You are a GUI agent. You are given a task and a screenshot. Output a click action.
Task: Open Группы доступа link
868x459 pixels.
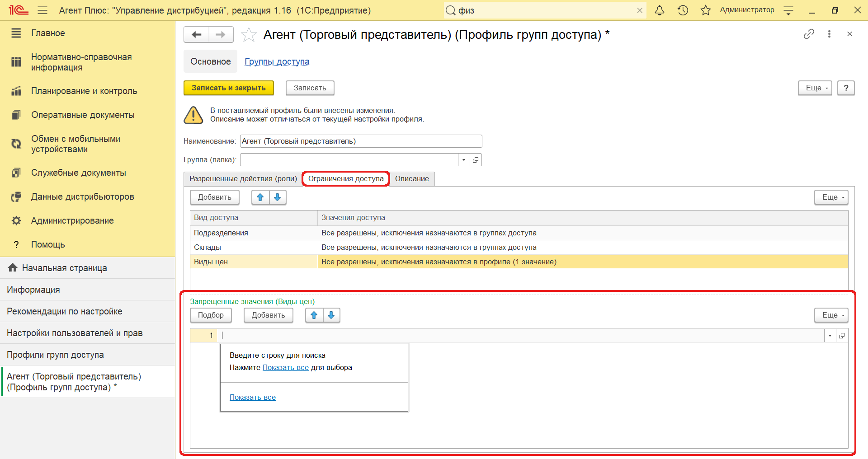[x=277, y=61]
